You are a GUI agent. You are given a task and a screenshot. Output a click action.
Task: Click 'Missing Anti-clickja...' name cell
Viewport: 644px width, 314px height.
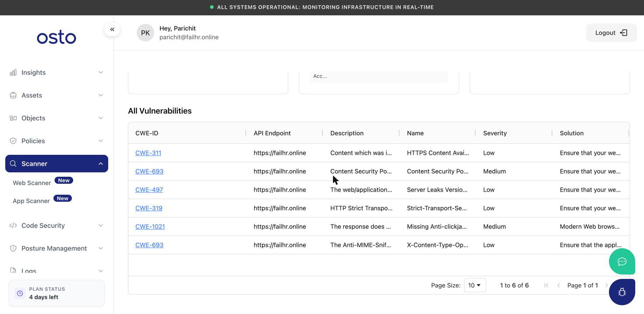click(x=437, y=227)
